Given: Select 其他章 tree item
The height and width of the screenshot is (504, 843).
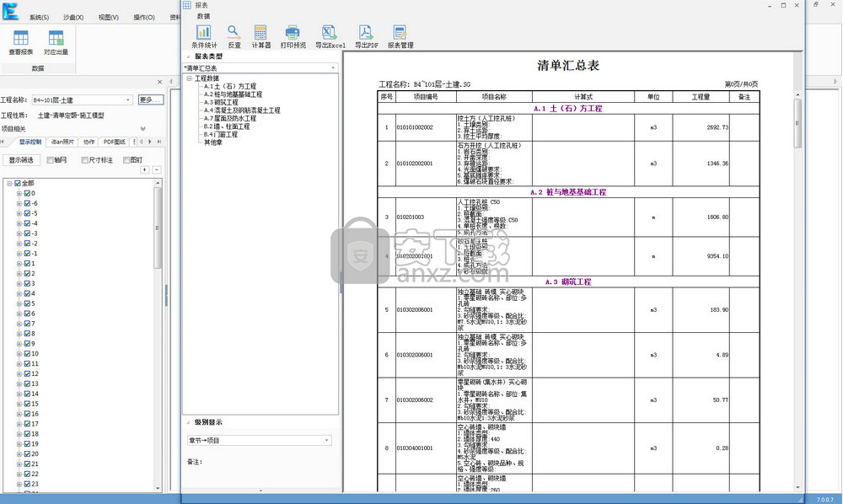Looking at the screenshot, I should click(x=213, y=143).
